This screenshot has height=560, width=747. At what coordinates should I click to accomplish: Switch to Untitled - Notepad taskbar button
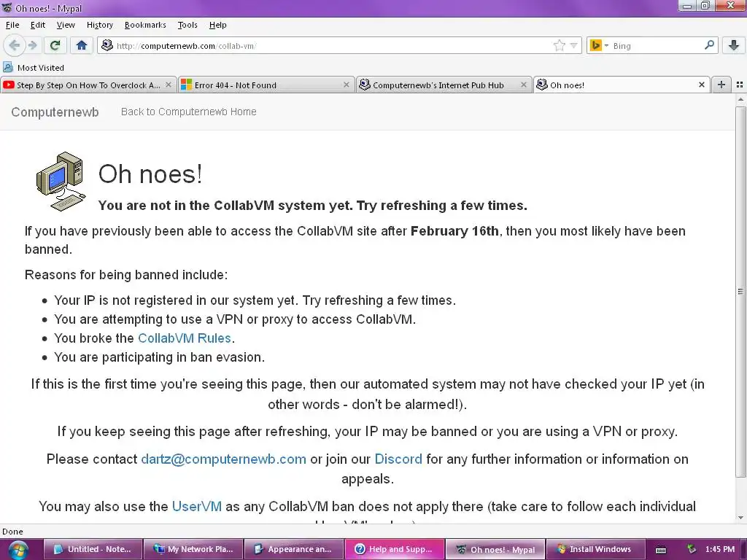point(93,549)
